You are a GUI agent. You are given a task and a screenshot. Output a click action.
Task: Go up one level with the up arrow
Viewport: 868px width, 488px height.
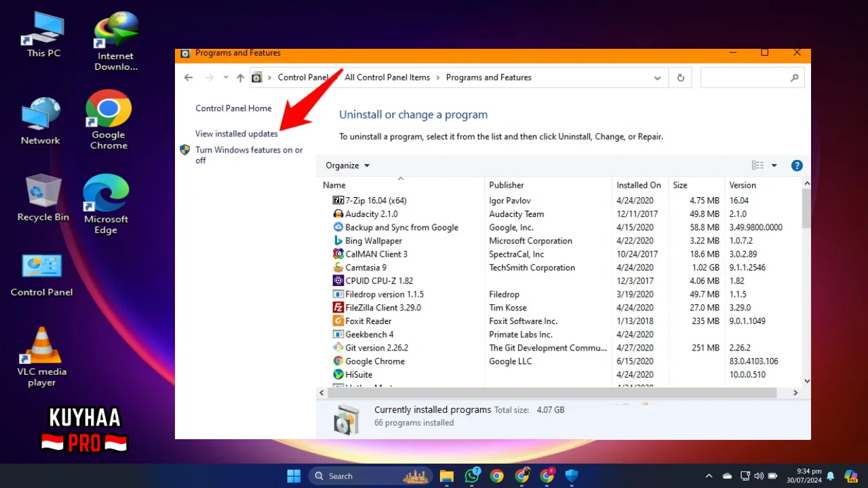(240, 78)
